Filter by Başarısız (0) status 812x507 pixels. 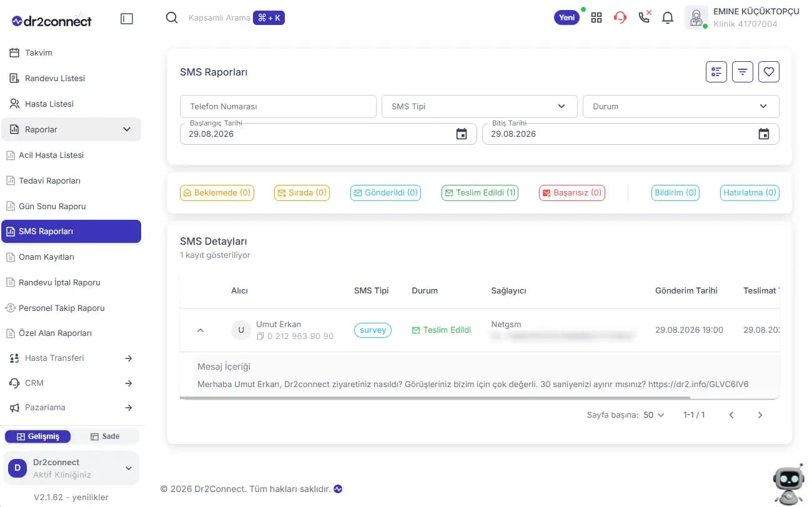pyautogui.click(x=572, y=192)
